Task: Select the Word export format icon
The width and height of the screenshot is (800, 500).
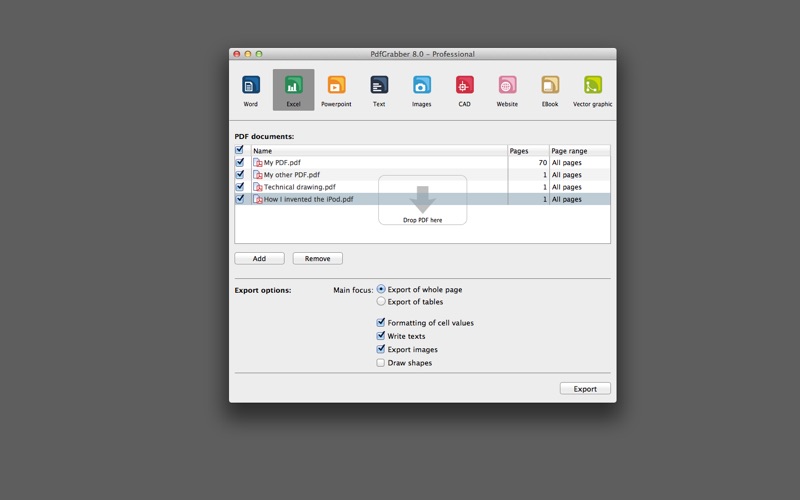Action: click(251, 85)
